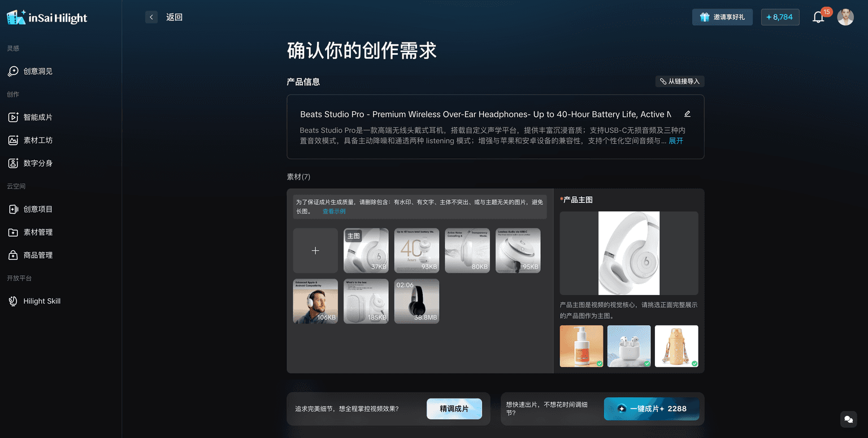
Task: Go to 素材工坊 menu label
Action: [38, 140]
